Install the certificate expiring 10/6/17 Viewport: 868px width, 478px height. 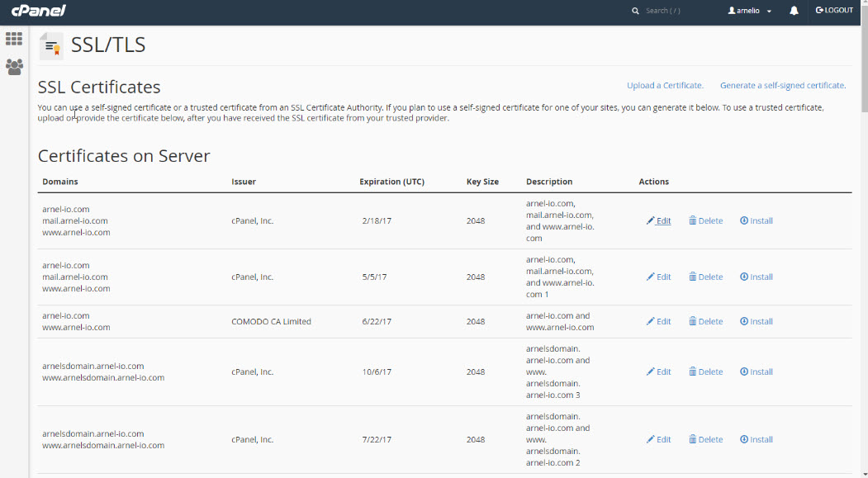coord(757,372)
